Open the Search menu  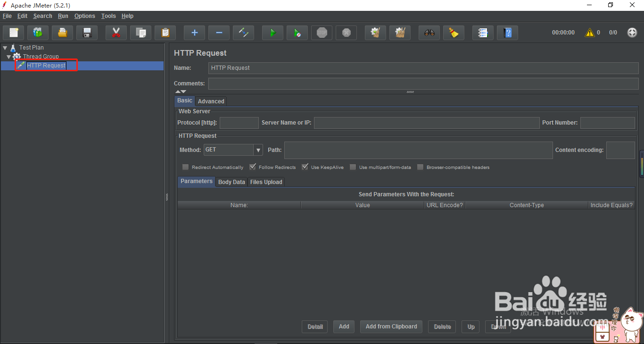pyautogui.click(x=42, y=16)
